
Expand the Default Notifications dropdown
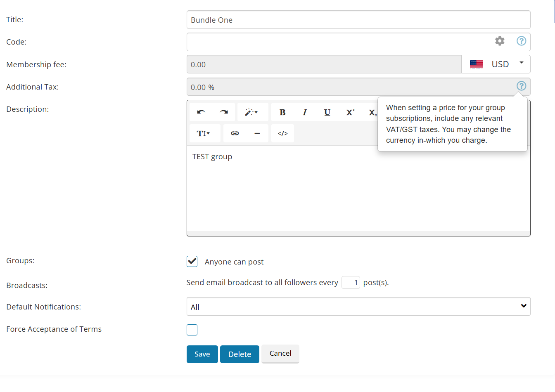tap(358, 307)
